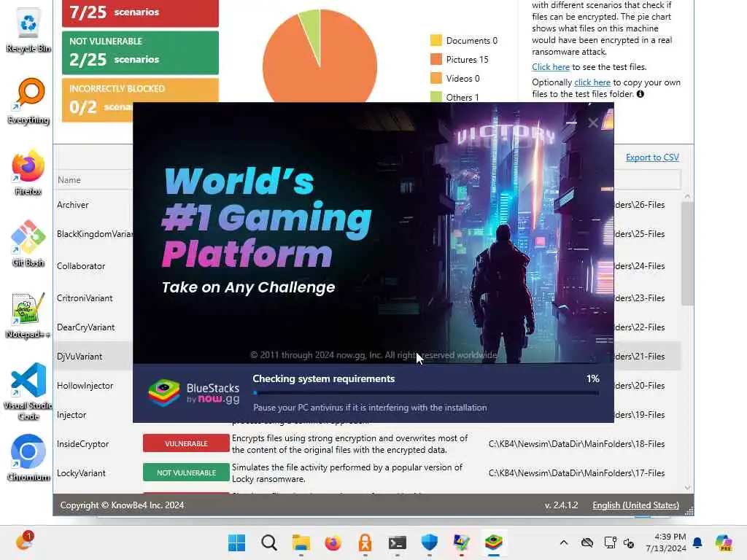The width and height of the screenshot is (747, 560).
Task: Open File Explorer from the taskbar
Action: pos(301,542)
